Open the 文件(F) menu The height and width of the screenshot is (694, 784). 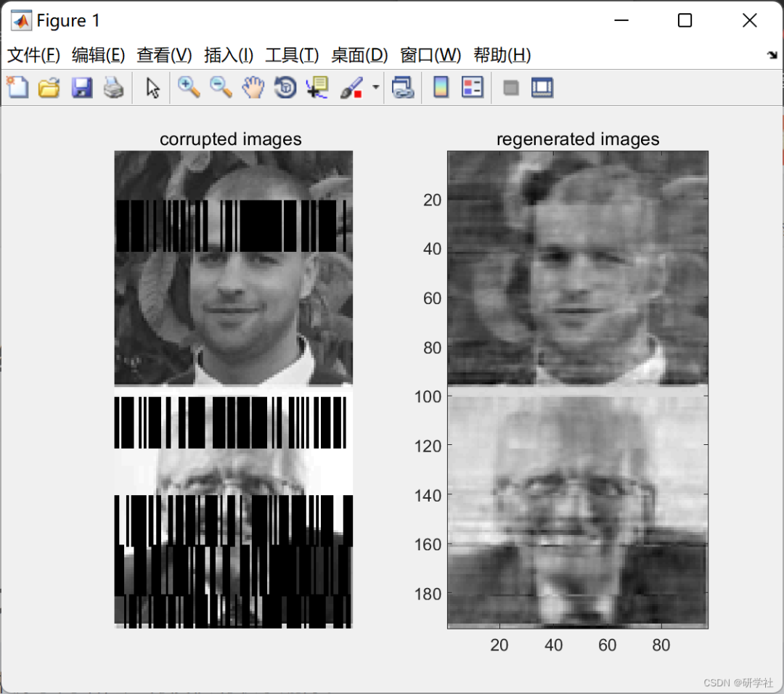[x=33, y=55]
